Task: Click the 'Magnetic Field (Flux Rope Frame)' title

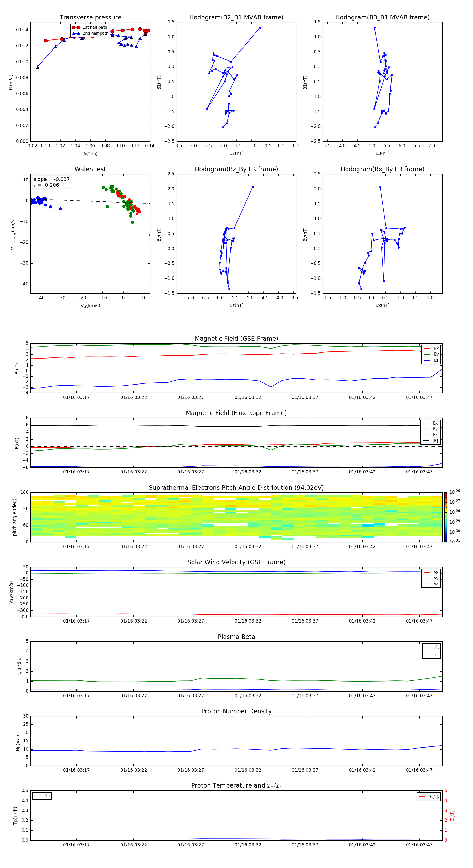Action: tap(236, 413)
